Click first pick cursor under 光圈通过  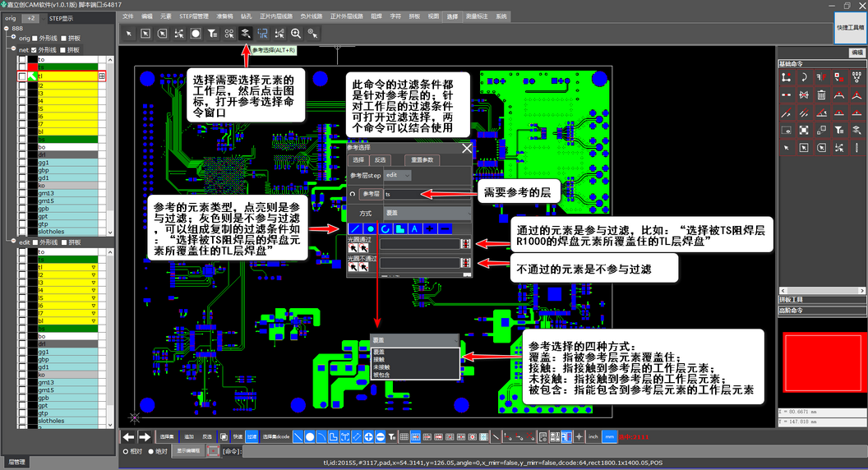pyautogui.click(x=353, y=249)
